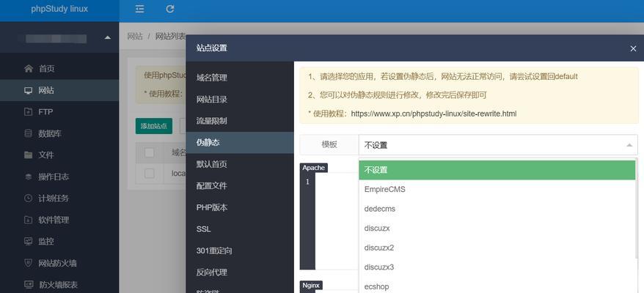
Task: Click the home icon beside 首页
Action: click(x=29, y=69)
